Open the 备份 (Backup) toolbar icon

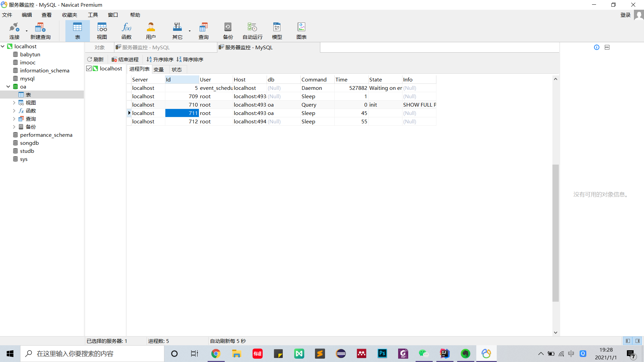(228, 31)
